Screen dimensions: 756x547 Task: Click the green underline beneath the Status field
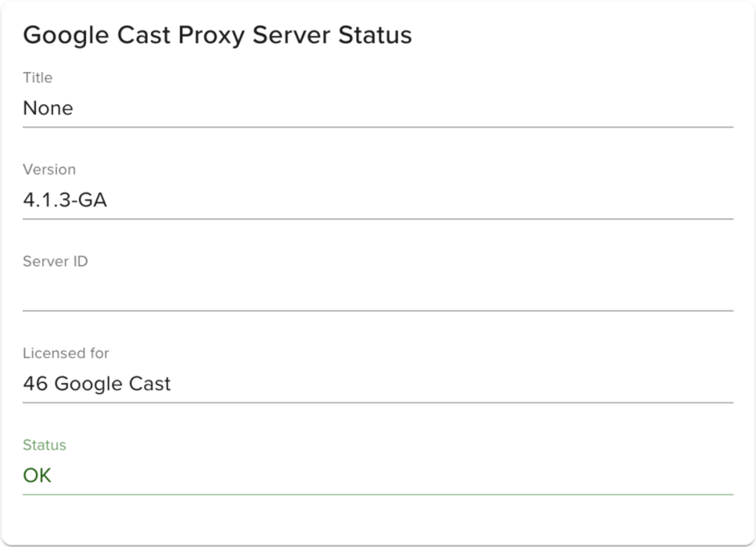378,495
